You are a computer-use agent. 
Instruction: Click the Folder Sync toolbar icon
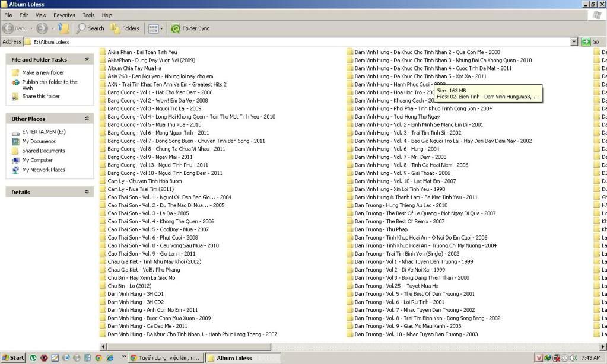tap(190, 28)
